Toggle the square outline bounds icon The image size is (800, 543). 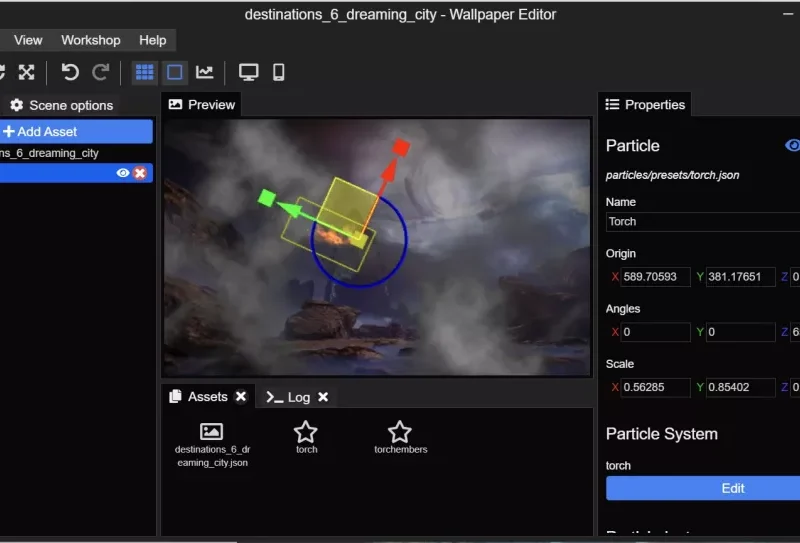pos(175,72)
